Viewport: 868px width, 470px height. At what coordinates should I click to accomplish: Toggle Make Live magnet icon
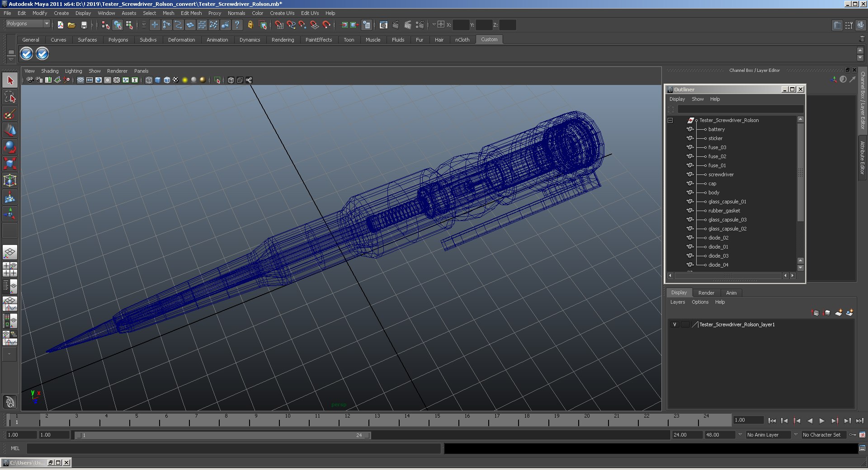[326, 25]
